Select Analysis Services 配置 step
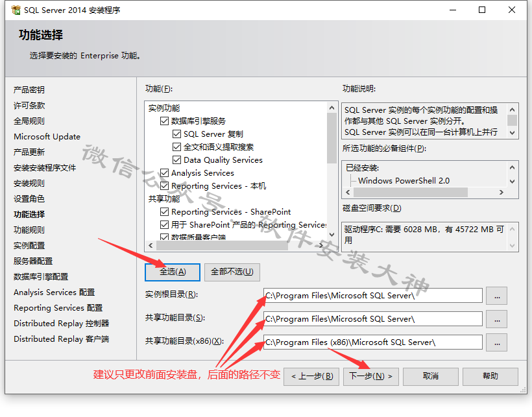Screen dimensions: 532x417 click(x=54, y=292)
